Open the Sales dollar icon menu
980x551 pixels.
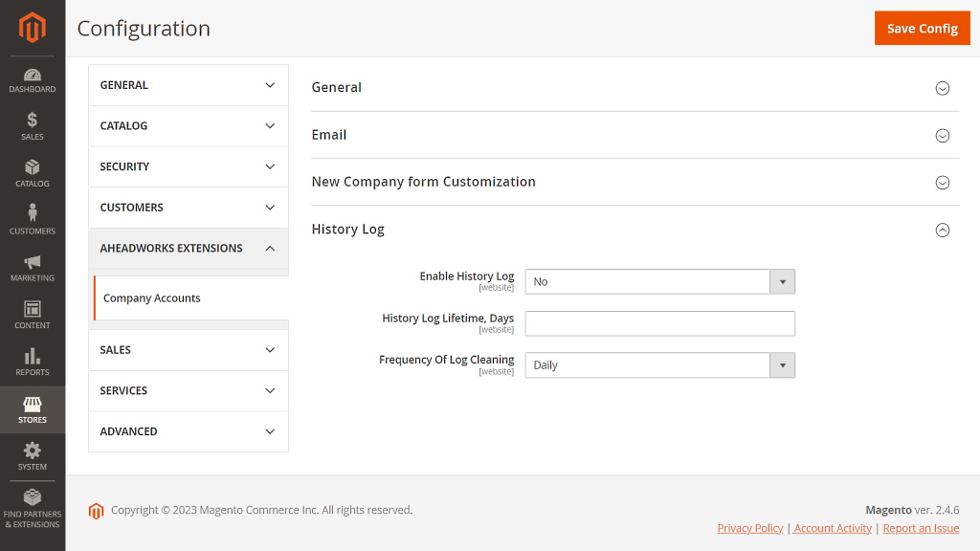(33, 127)
